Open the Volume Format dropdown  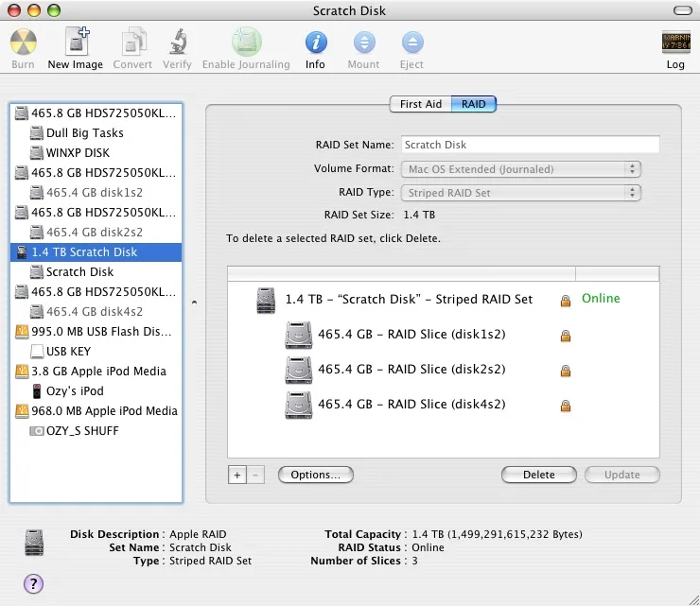520,169
